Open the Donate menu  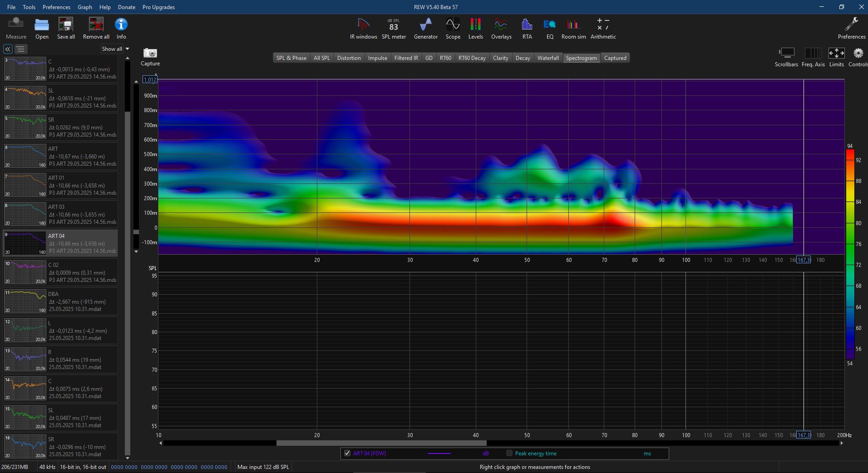click(x=127, y=7)
